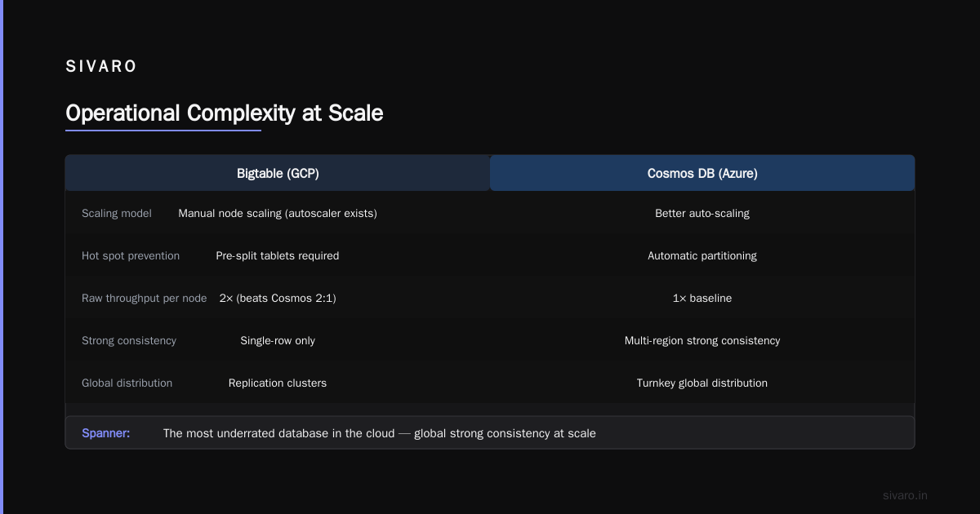This screenshot has width=980, height=514.
Task: Click the 'Better auto-scaling' cell
Action: coord(702,213)
